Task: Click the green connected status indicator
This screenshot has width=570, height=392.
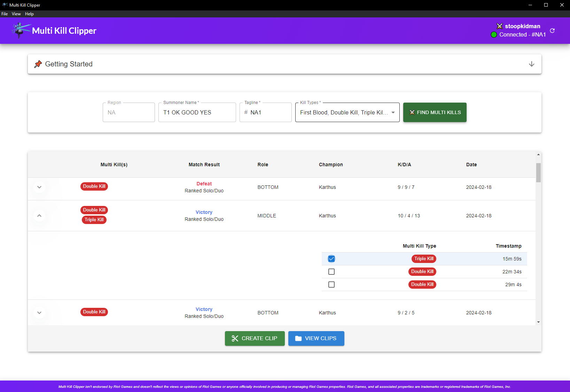Action: (494, 35)
